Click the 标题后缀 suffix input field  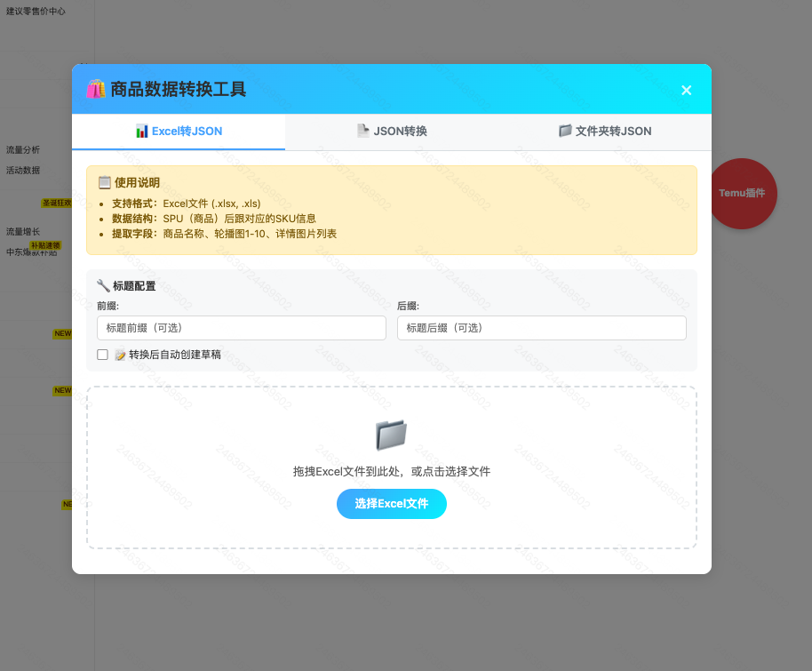tap(541, 328)
